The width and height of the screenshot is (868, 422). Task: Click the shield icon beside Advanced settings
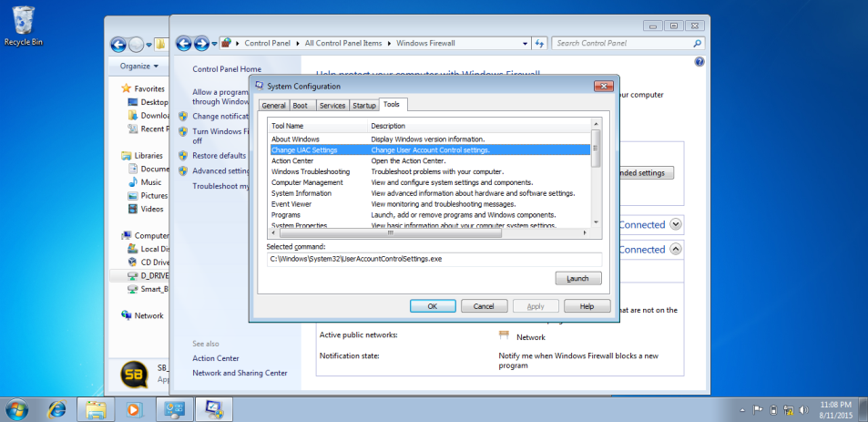183,171
